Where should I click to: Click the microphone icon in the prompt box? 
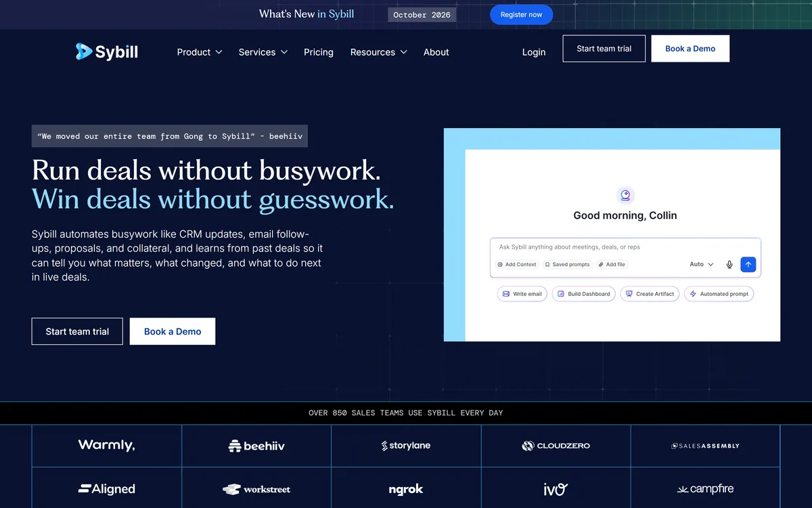click(729, 264)
